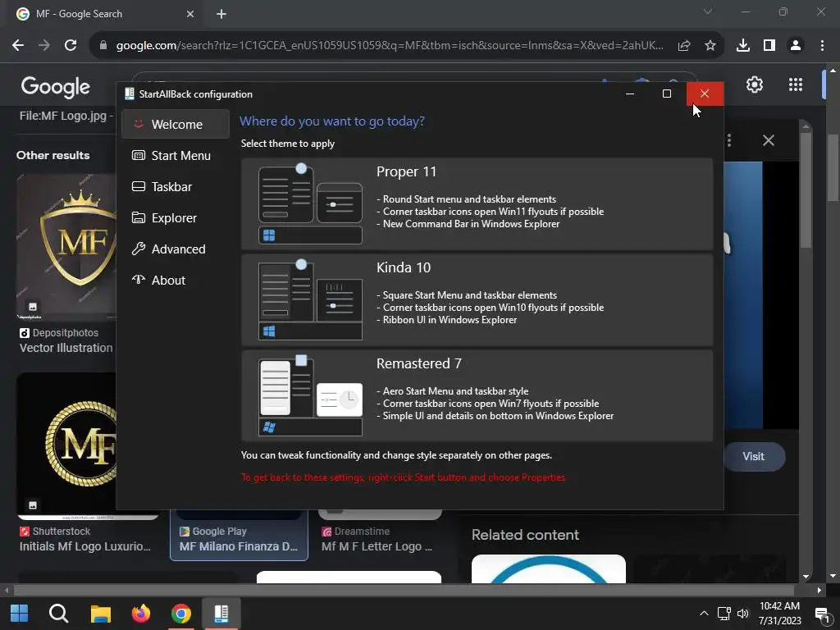Open Google apps grid

(x=796, y=84)
